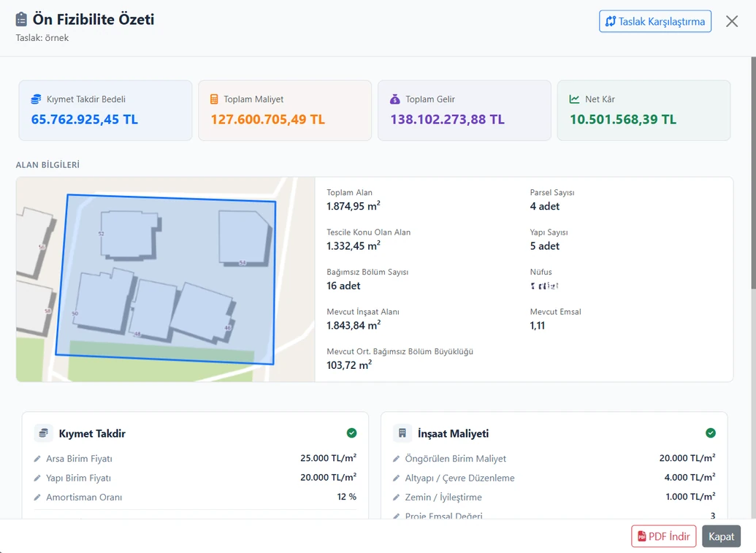756x553 pixels.
Task: Edit Yapı Birim Fiyatı via pencil icon
Action: [x=37, y=478]
